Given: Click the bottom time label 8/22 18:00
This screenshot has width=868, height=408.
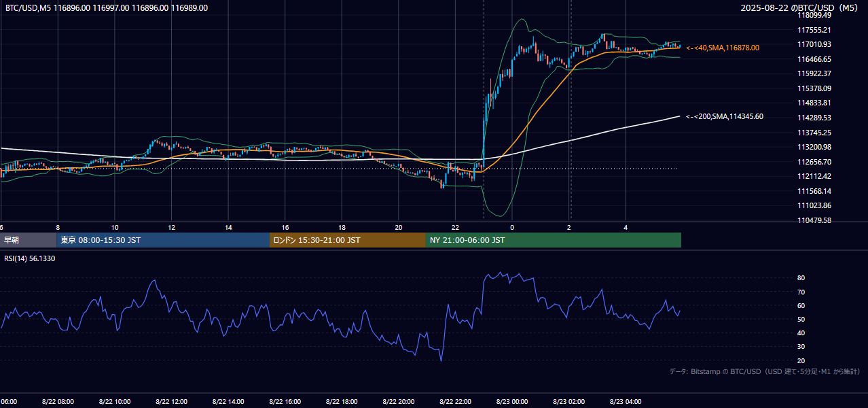Looking at the screenshot, I should click(342, 401).
